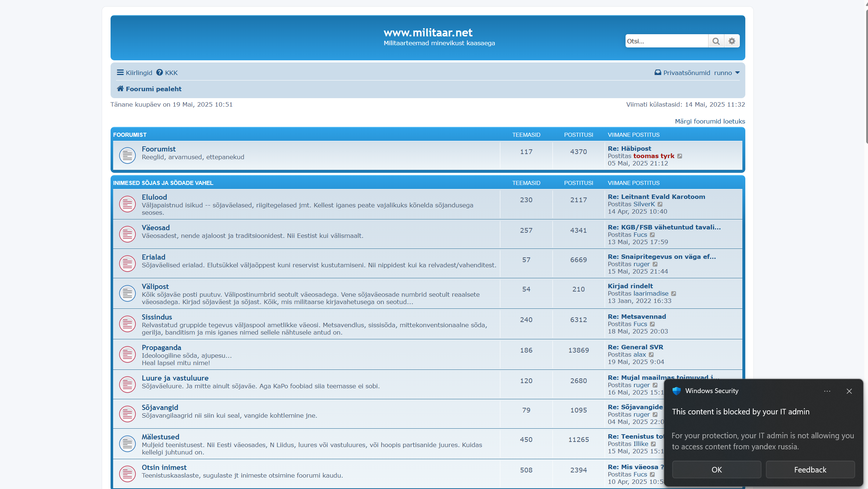Jump to latest post icon beside SilverK

(x=660, y=204)
